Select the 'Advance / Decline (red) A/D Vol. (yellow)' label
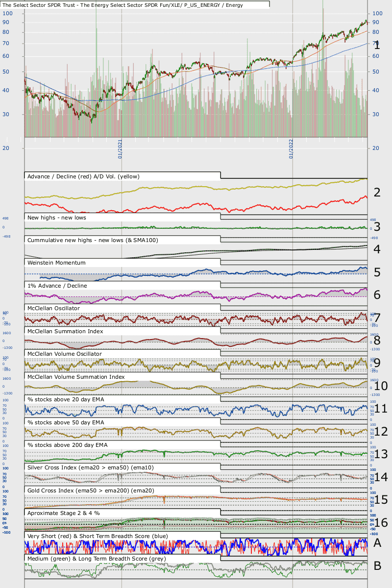This screenshot has height=588, width=392. (x=84, y=176)
